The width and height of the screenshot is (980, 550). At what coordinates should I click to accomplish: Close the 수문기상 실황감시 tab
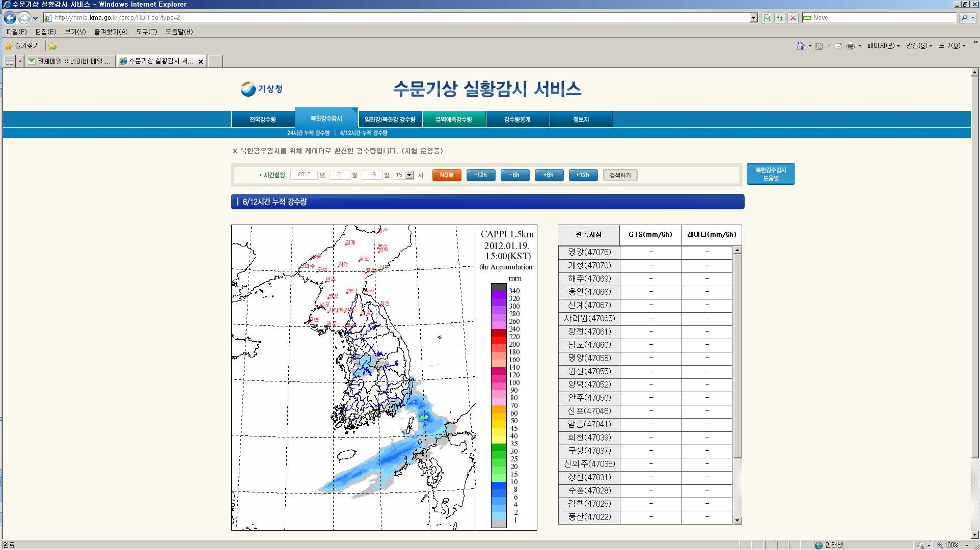pyautogui.click(x=201, y=62)
